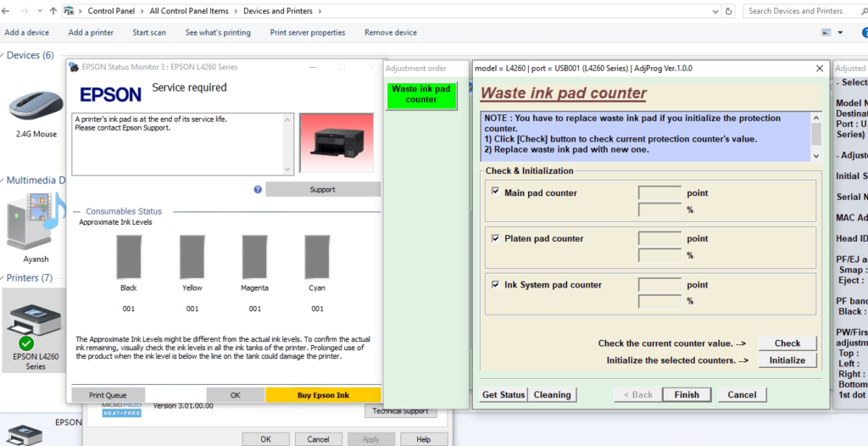This screenshot has width=868, height=446.
Task: Click OK in EPSON Status Monitor
Action: tap(236, 395)
